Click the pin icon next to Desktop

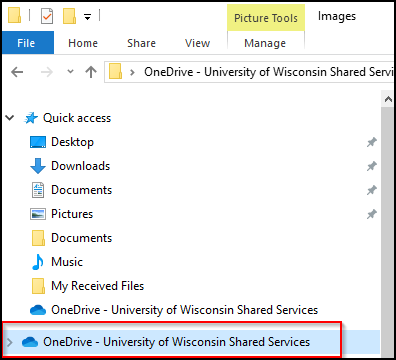pyautogui.click(x=372, y=142)
